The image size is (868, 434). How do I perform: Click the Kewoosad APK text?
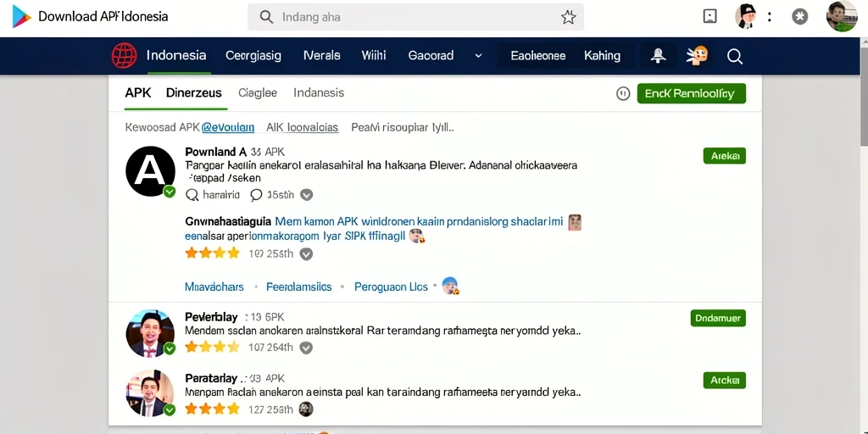click(162, 127)
